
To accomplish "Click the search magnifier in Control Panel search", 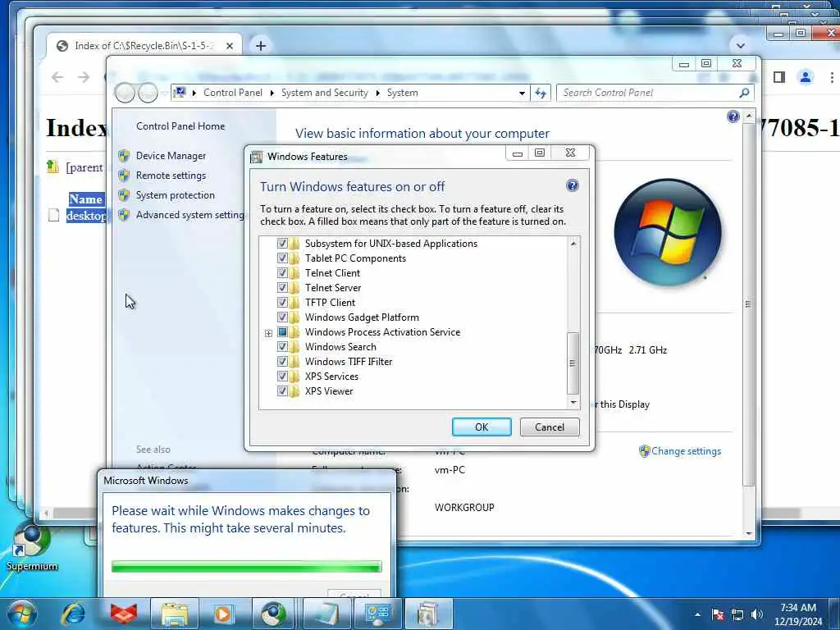I will 744,94.
